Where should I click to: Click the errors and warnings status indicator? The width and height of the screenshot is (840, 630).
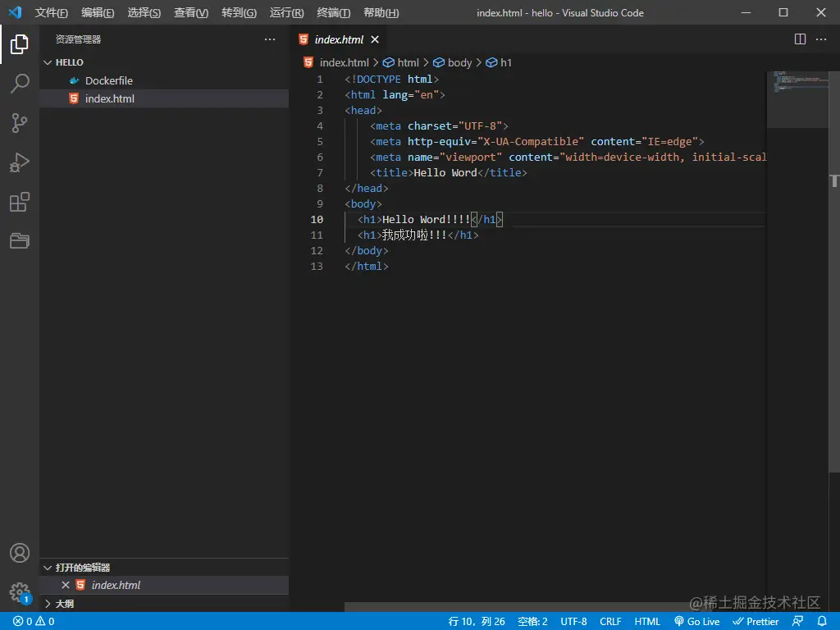(34, 622)
